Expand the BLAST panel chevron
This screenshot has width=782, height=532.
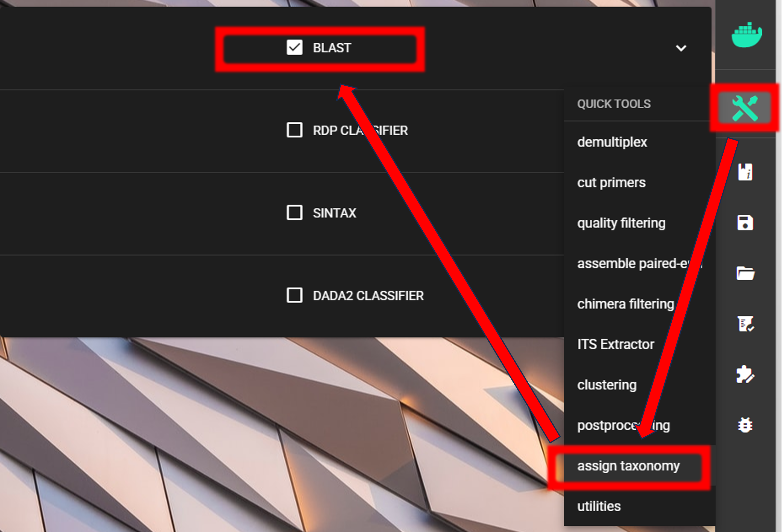click(681, 48)
